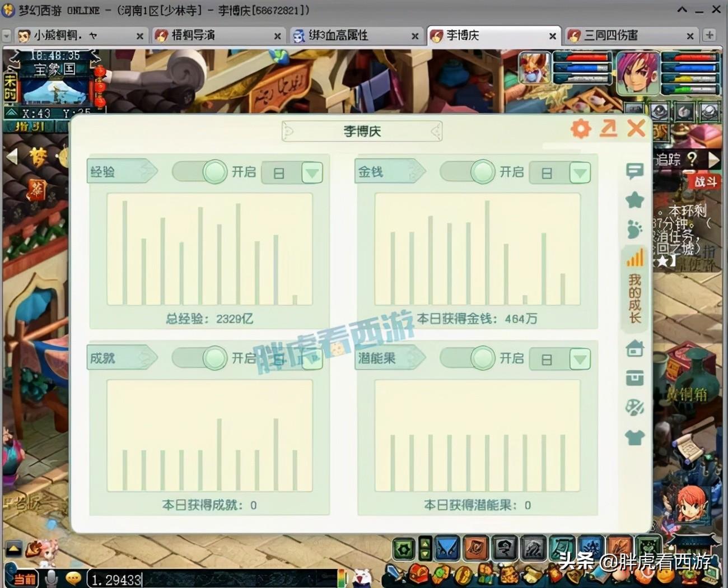This screenshot has height=588, width=728.
Task: Open the 成就 period dropdown arrow
Action: [x=312, y=360]
